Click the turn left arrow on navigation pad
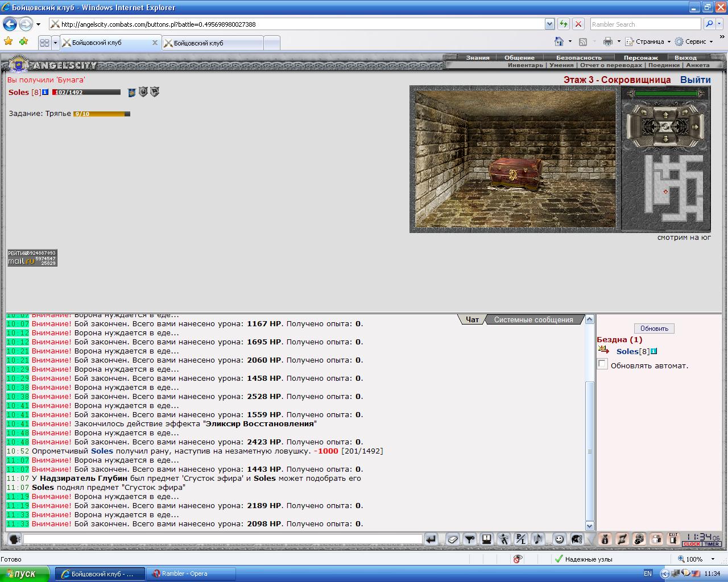Image resolution: width=728 pixels, height=582 pixels. (x=644, y=112)
